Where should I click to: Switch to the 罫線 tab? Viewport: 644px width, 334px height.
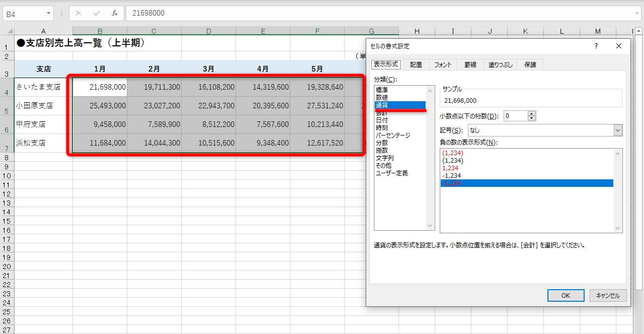470,64
